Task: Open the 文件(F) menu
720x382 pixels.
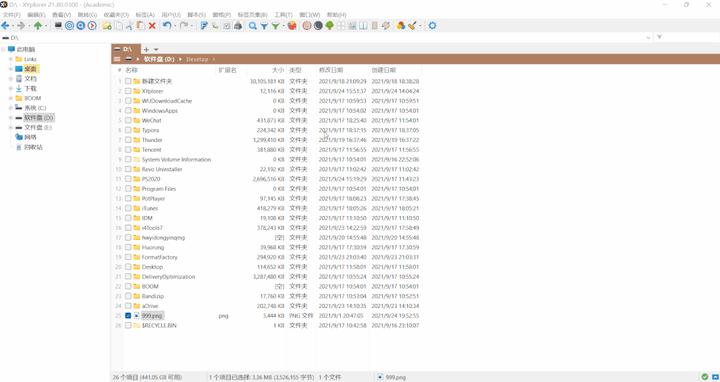Action: (x=11, y=15)
